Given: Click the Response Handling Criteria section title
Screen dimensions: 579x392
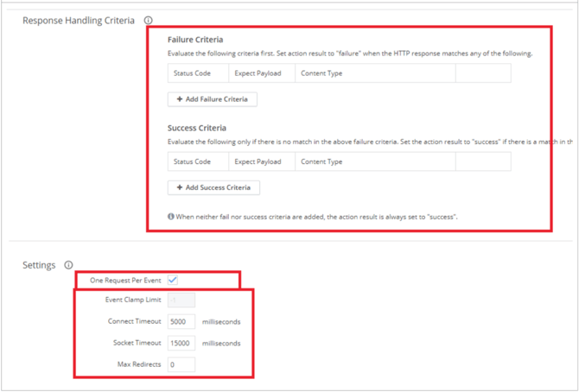Looking at the screenshot, I should (x=79, y=21).
